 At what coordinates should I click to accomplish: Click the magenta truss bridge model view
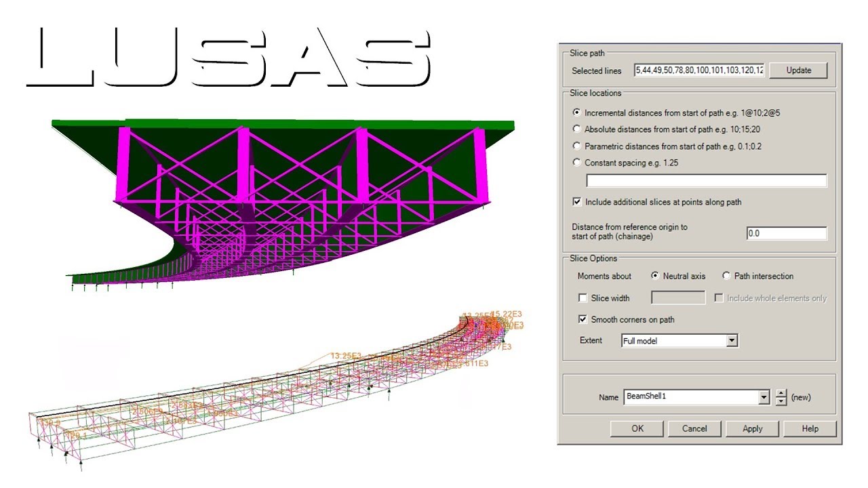pos(283,205)
